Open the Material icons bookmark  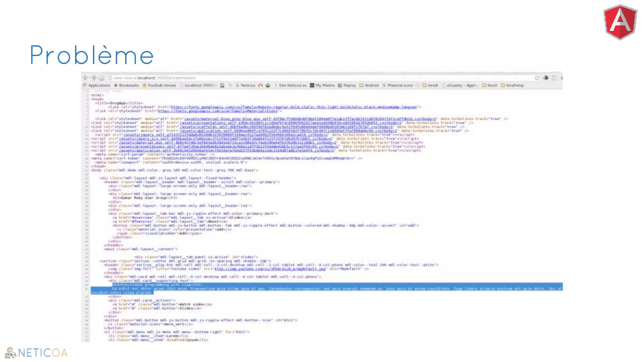pyautogui.click(x=397, y=85)
